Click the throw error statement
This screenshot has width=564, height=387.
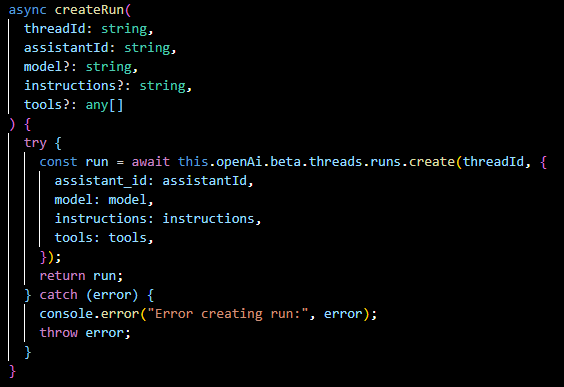85,333
